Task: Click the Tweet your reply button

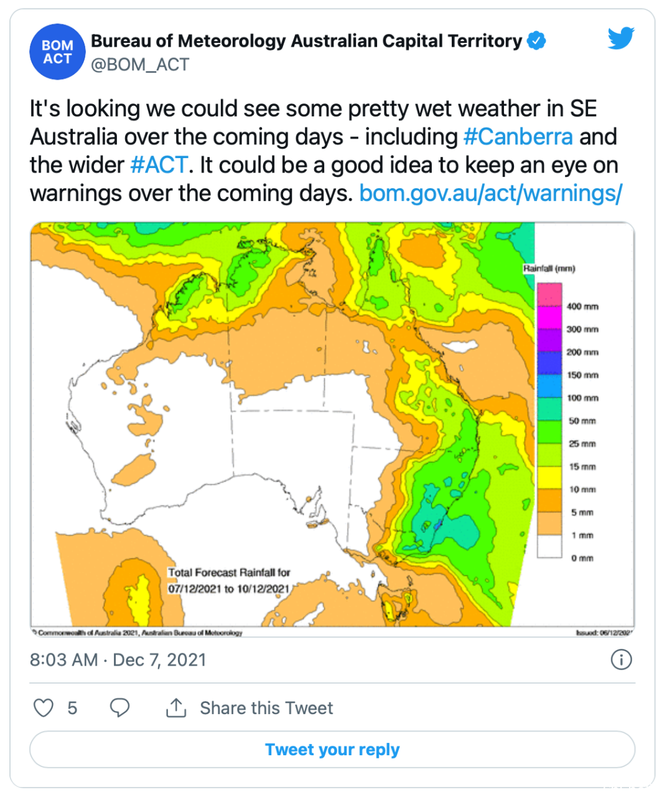Action: tap(332, 750)
